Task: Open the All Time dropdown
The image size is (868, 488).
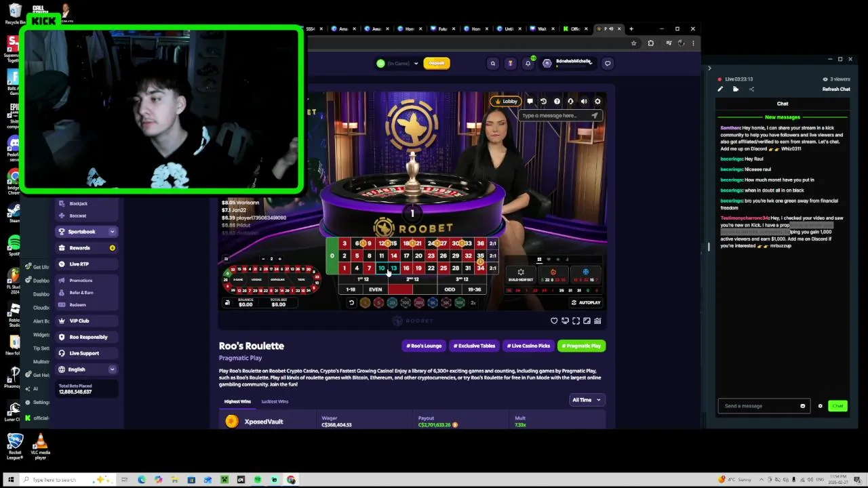Action: [587, 400]
